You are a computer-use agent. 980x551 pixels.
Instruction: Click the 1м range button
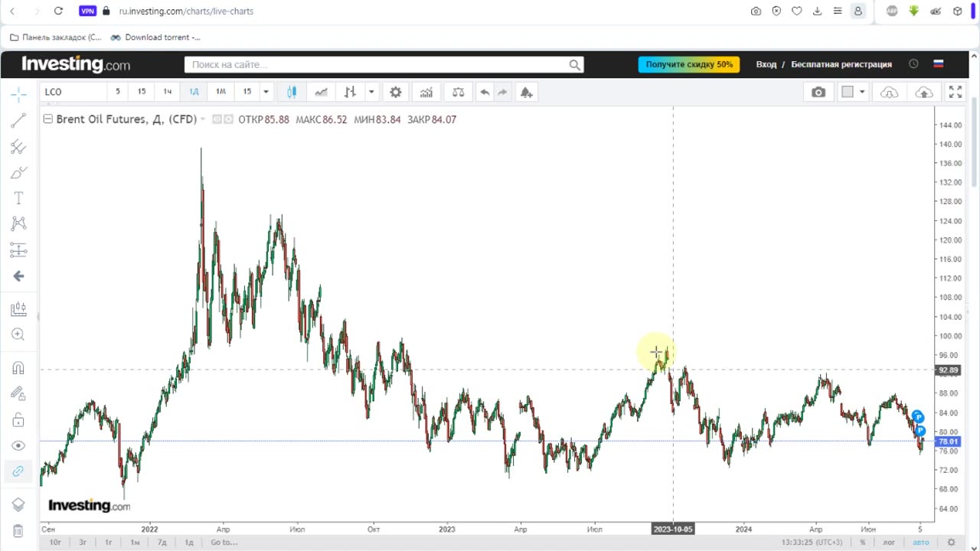pyautogui.click(x=135, y=542)
